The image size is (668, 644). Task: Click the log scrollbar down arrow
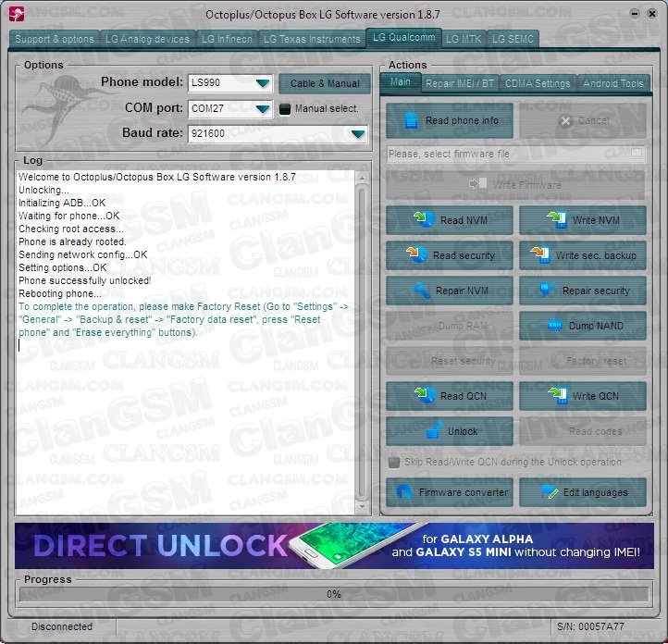(x=362, y=506)
